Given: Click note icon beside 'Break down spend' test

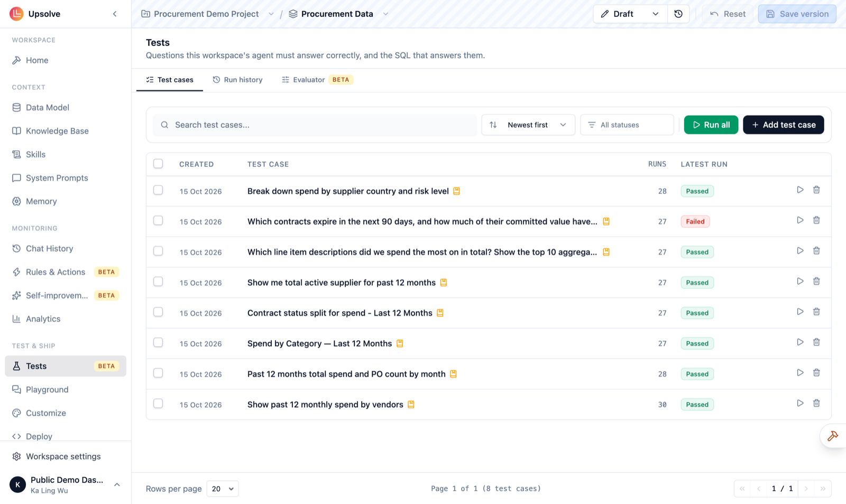Looking at the screenshot, I should coord(456,191).
